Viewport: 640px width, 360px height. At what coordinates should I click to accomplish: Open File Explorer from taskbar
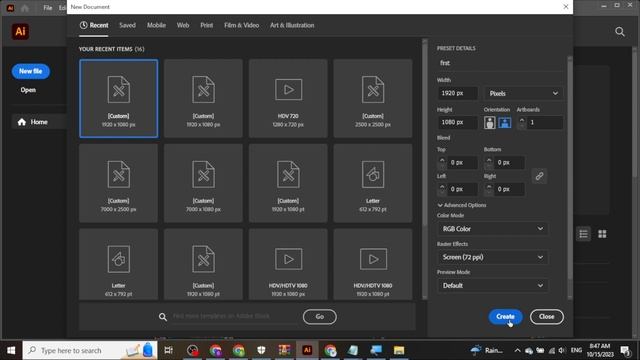tap(399, 350)
